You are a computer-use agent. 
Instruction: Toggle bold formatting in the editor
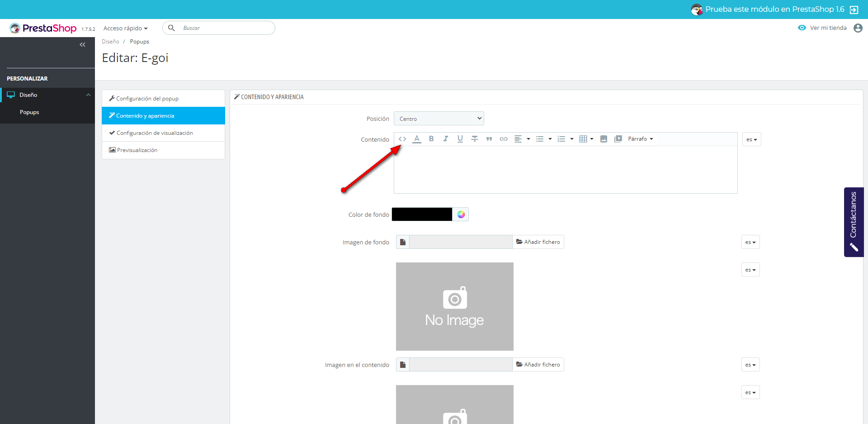tap(431, 139)
